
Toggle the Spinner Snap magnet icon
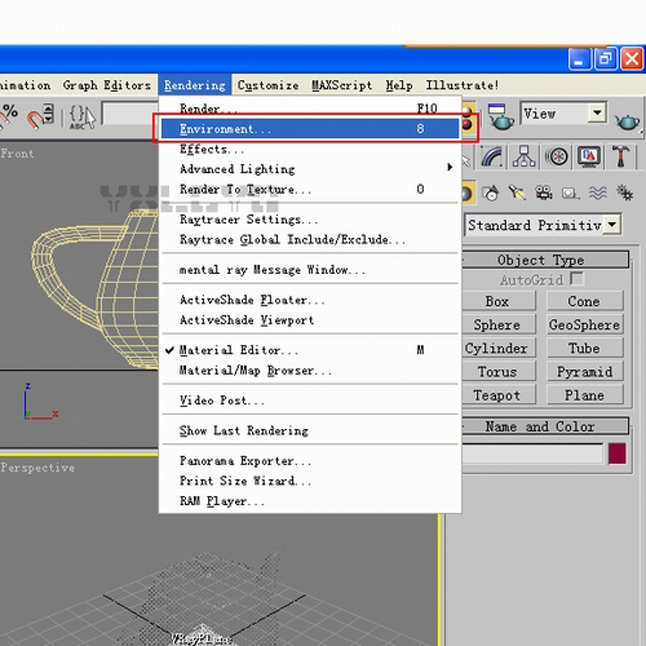point(40,116)
